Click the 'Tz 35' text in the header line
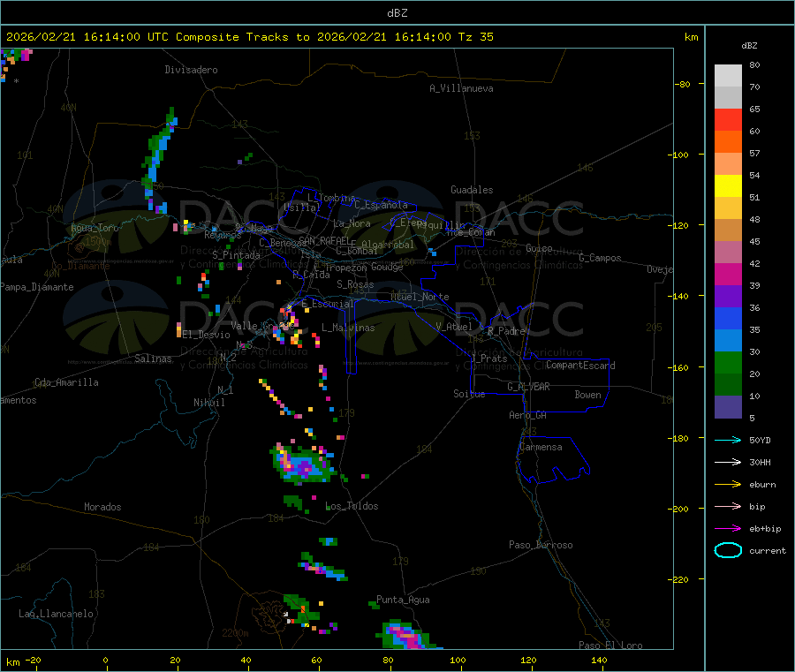 tap(475, 36)
